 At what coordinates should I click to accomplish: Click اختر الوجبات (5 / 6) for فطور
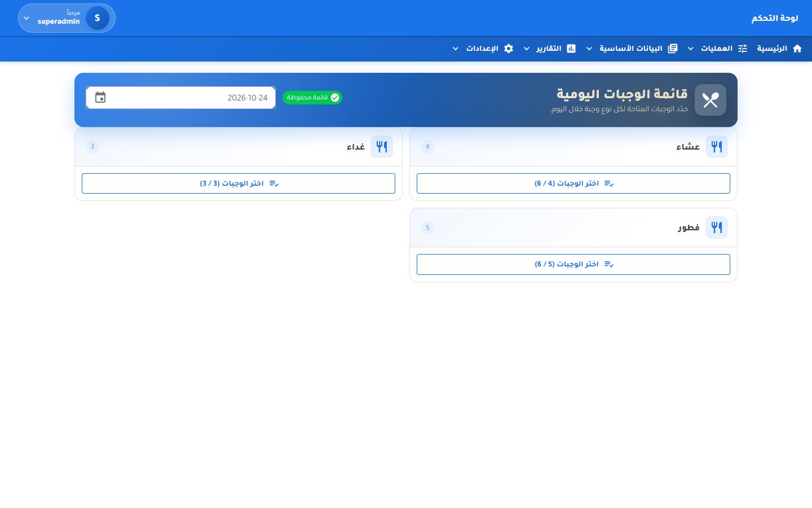[573, 264]
